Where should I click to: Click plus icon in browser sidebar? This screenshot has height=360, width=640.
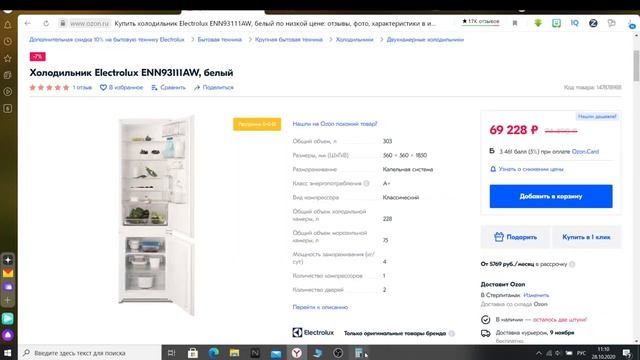pyautogui.click(x=7, y=300)
